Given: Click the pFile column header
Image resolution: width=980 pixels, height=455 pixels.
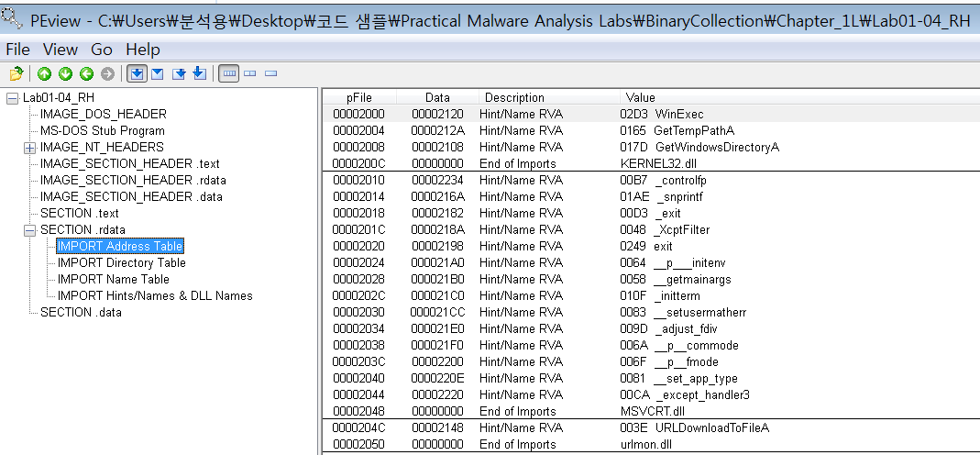Looking at the screenshot, I should coord(358,97).
